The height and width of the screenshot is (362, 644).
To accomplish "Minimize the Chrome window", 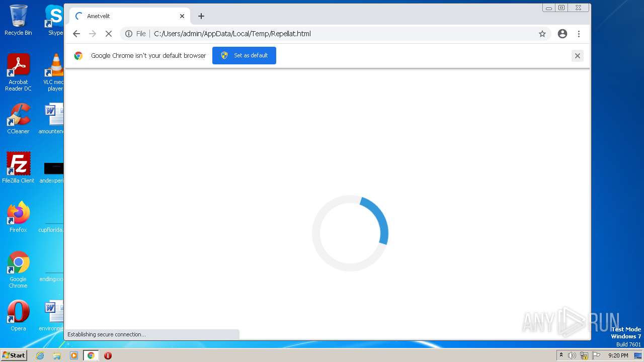I will coord(549,8).
